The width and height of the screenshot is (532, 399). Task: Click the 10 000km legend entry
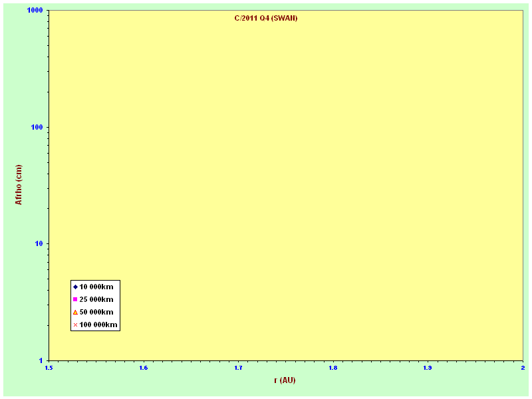pyautogui.click(x=93, y=287)
